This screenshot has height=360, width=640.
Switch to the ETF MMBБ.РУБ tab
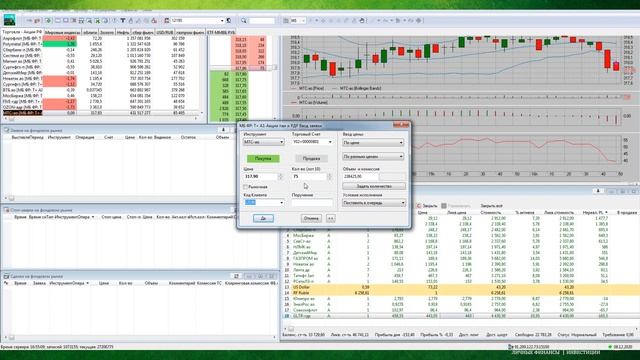coord(221,32)
